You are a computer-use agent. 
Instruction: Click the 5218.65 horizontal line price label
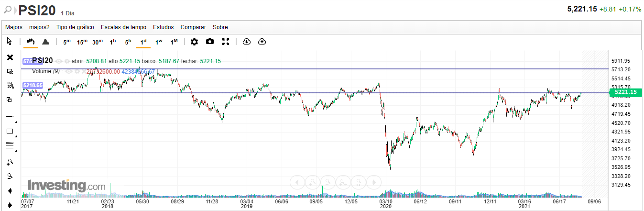pyautogui.click(x=33, y=86)
